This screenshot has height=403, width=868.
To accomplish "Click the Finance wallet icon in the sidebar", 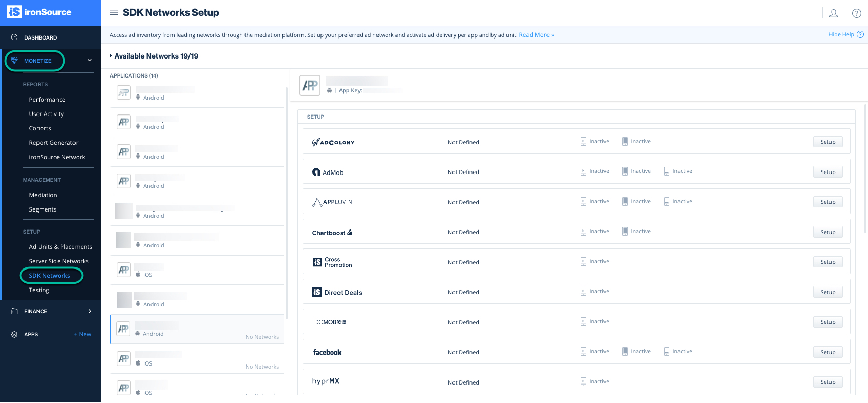I will [x=14, y=311].
